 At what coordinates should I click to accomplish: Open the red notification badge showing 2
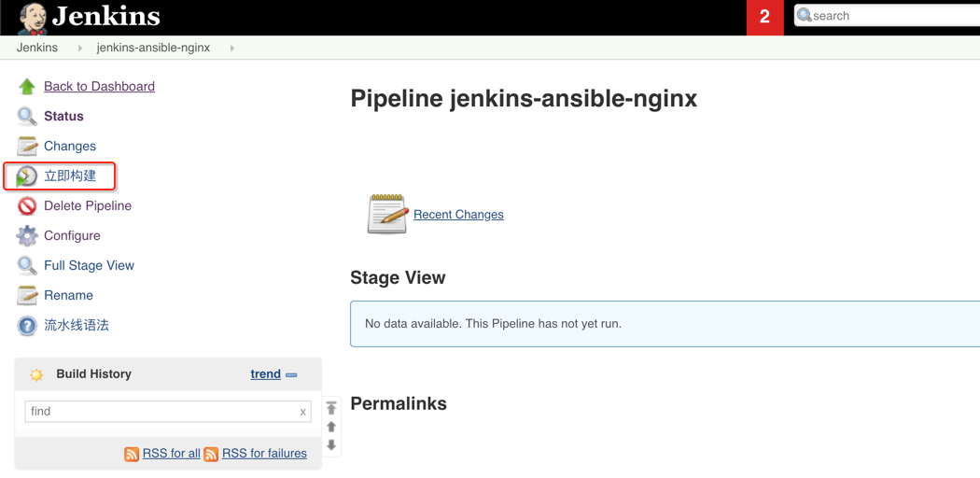[764, 17]
